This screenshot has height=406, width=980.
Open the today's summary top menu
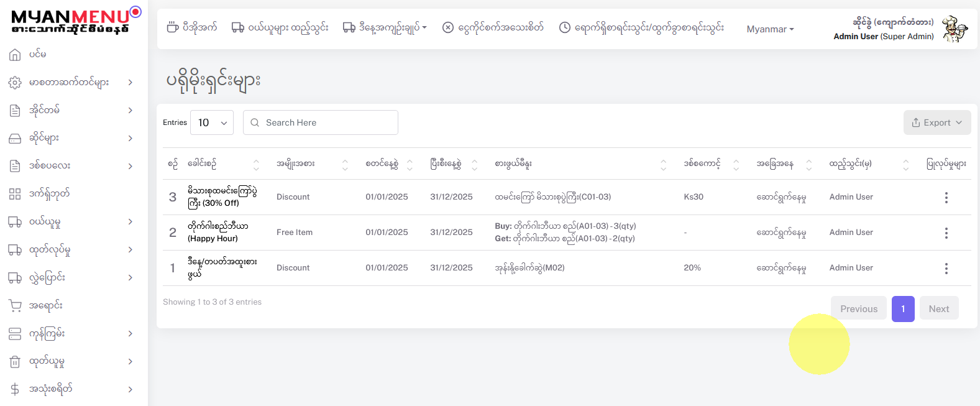click(385, 27)
